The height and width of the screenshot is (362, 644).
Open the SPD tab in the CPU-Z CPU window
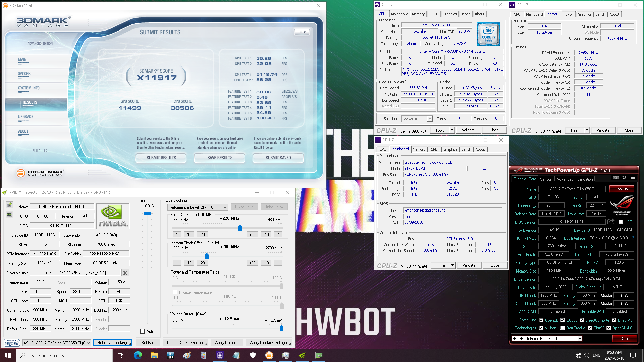pyautogui.click(x=433, y=14)
